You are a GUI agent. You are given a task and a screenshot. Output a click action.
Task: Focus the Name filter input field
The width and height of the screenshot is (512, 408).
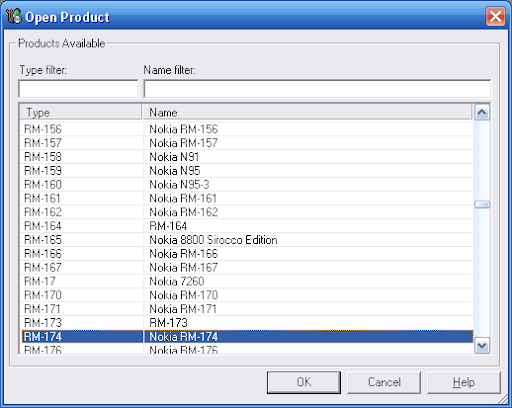[x=317, y=89]
